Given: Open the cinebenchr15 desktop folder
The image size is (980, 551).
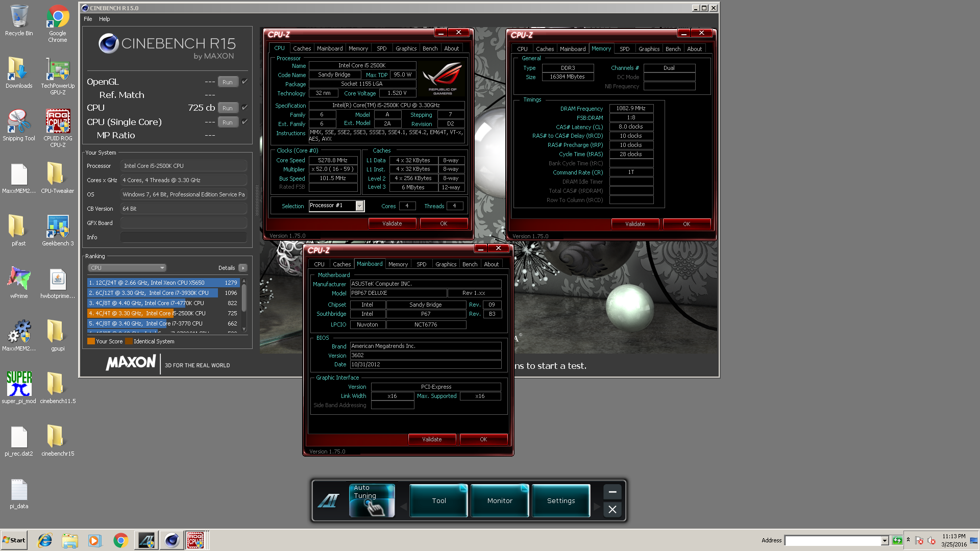Looking at the screenshot, I should pos(58,441).
